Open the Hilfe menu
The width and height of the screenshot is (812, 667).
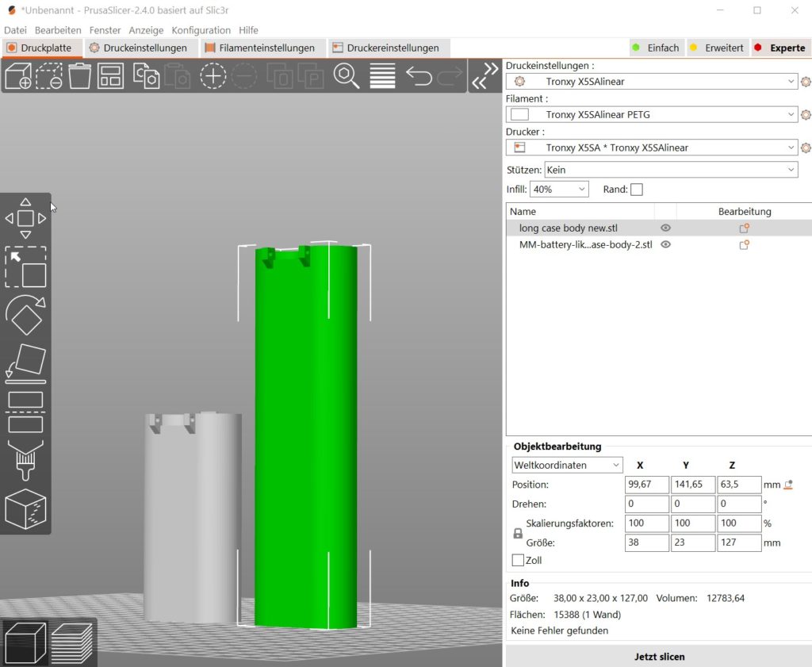248,30
